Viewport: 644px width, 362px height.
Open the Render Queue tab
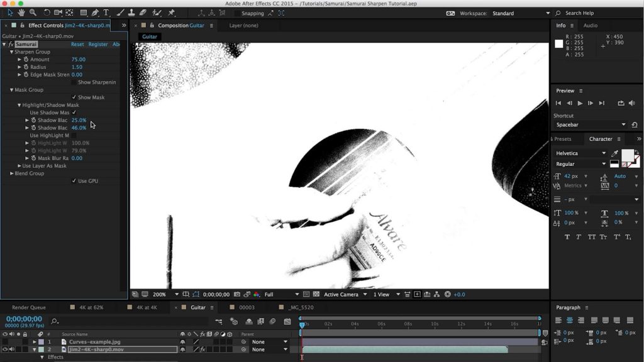click(29, 307)
